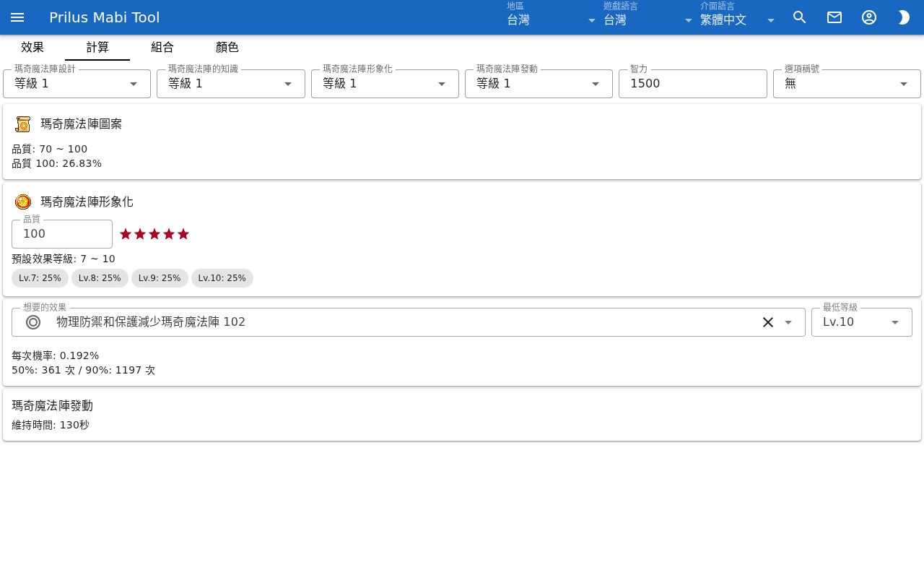924x578 pixels.
Task: Click the 維持時間: 130秒 text
Action: pyautogui.click(x=51, y=426)
